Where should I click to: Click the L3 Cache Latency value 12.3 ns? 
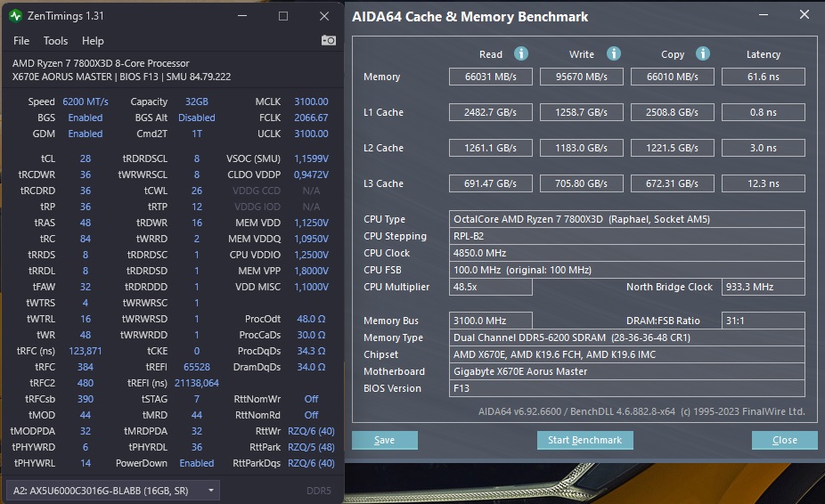click(764, 183)
